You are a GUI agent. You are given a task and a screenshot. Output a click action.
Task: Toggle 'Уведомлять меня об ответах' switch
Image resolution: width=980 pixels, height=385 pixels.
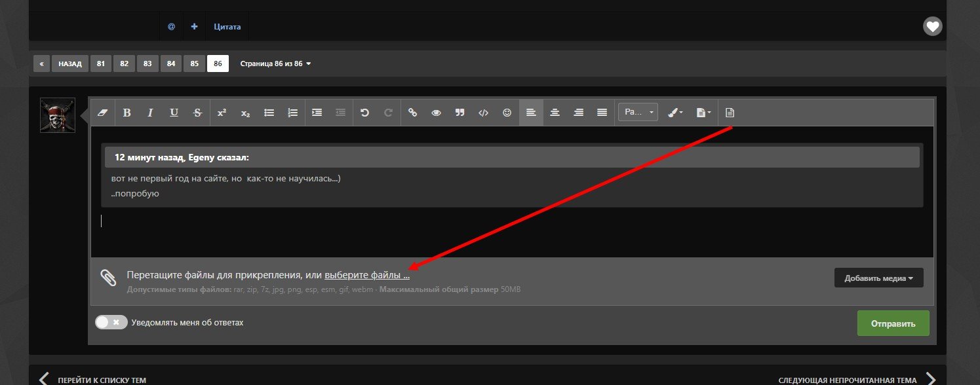[x=111, y=322]
